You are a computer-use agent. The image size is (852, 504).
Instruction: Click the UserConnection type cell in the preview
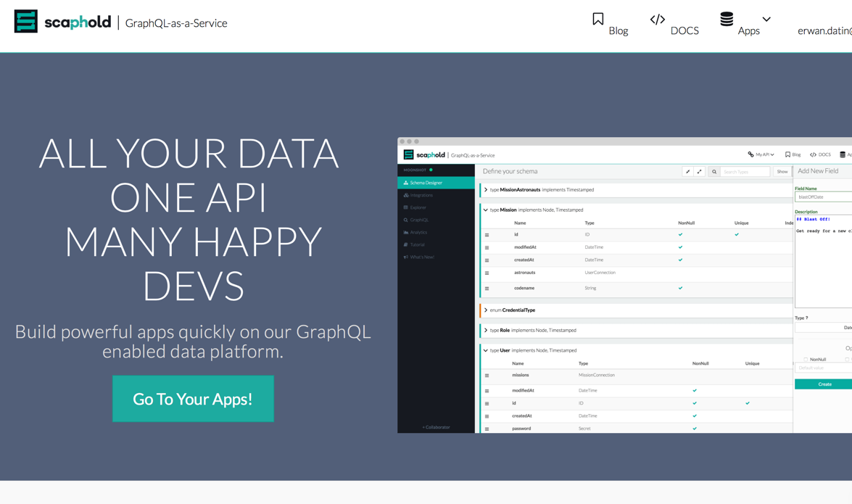(x=600, y=273)
